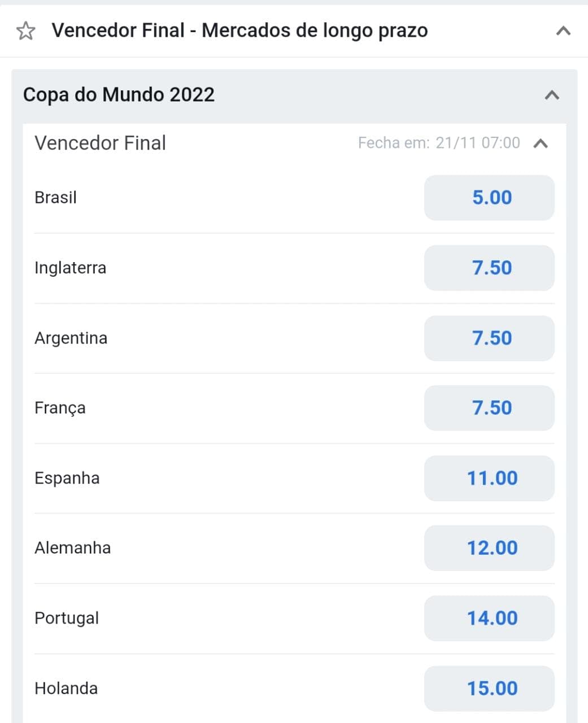The image size is (588, 723).
Task: Click the Portugal team name
Action: pyautogui.click(x=67, y=619)
